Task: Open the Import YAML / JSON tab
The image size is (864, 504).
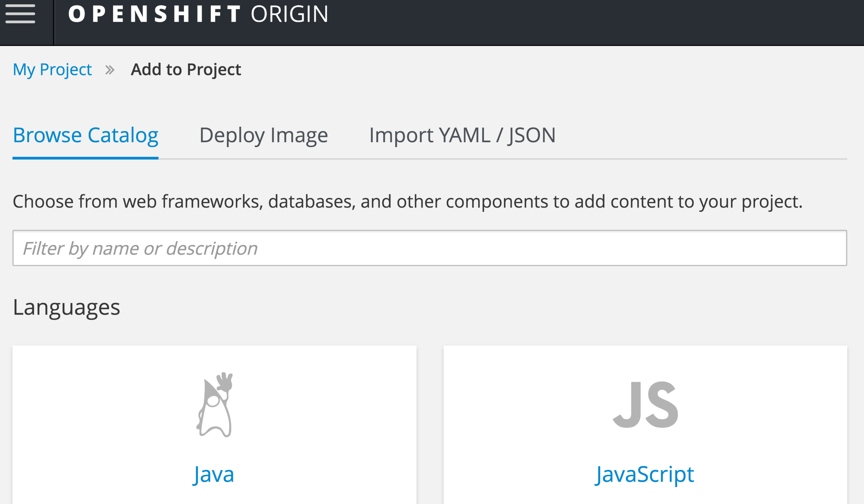Action: coord(462,135)
